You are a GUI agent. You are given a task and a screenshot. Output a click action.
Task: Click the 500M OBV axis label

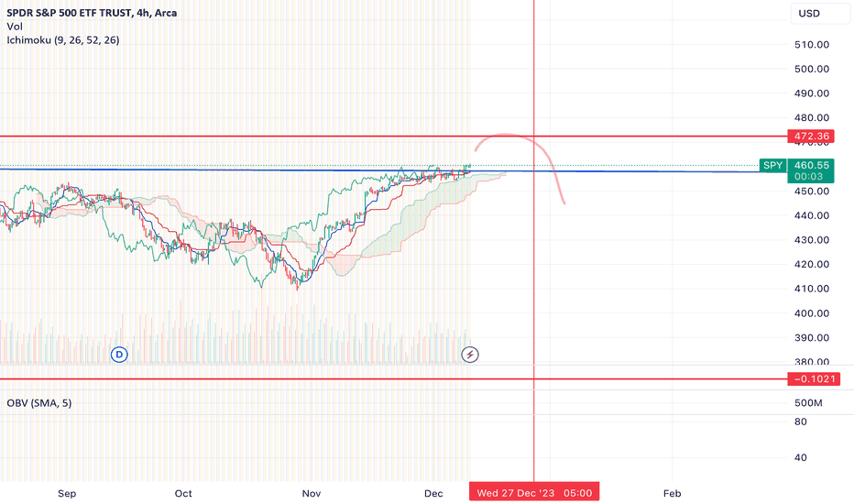[808, 403]
